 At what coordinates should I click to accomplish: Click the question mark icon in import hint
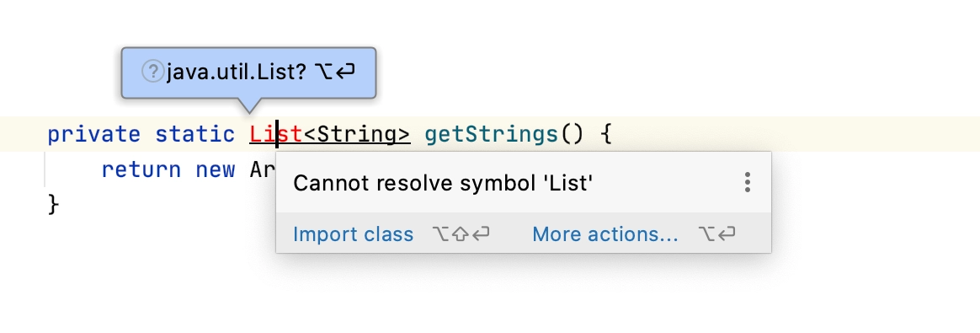pos(152,72)
